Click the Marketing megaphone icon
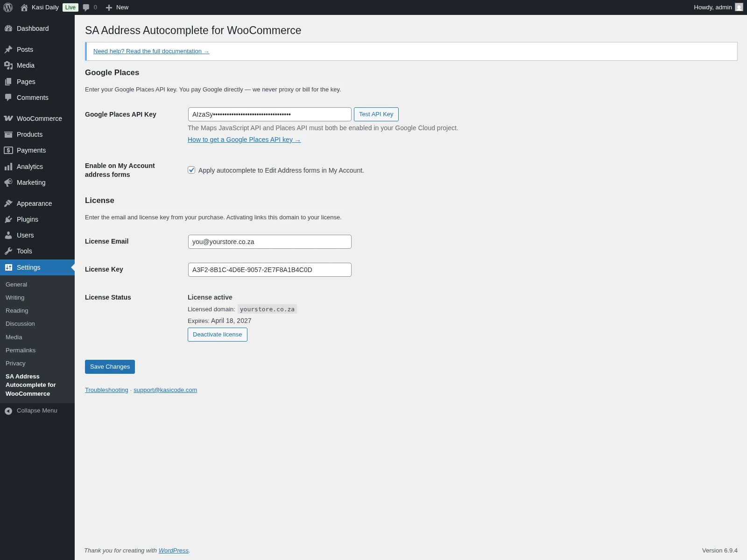Image resolution: width=747 pixels, height=560 pixels. point(8,182)
